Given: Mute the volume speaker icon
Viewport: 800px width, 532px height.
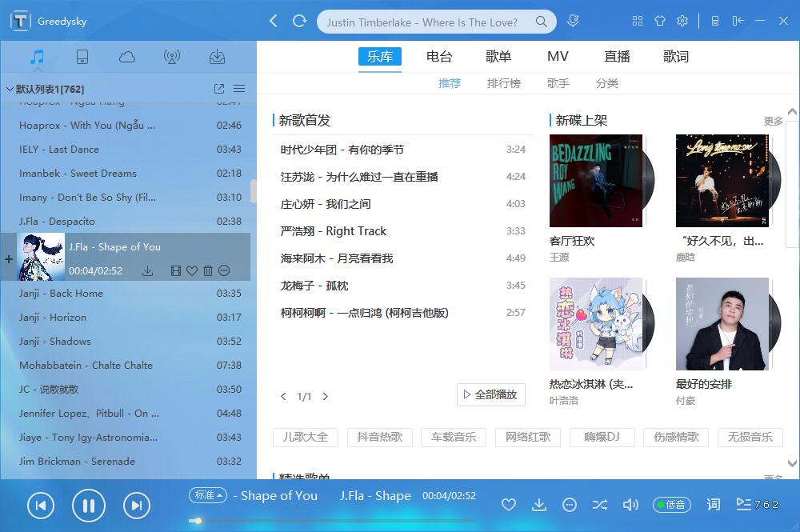Looking at the screenshot, I should (630, 505).
